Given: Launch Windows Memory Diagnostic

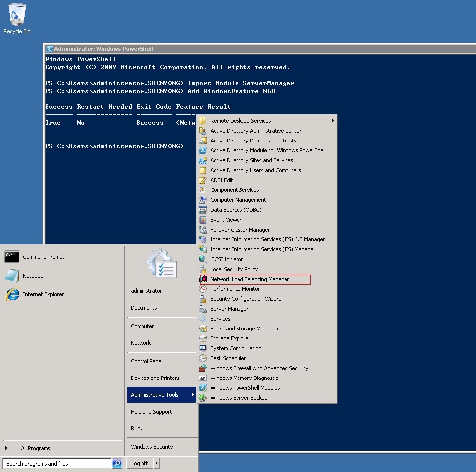Looking at the screenshot, I should point(244,378).
